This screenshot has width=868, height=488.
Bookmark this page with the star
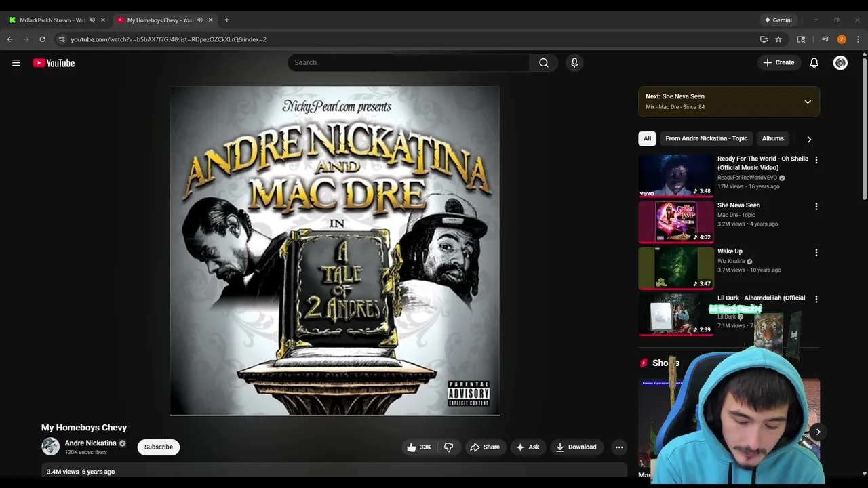click(x=778, y=39)
